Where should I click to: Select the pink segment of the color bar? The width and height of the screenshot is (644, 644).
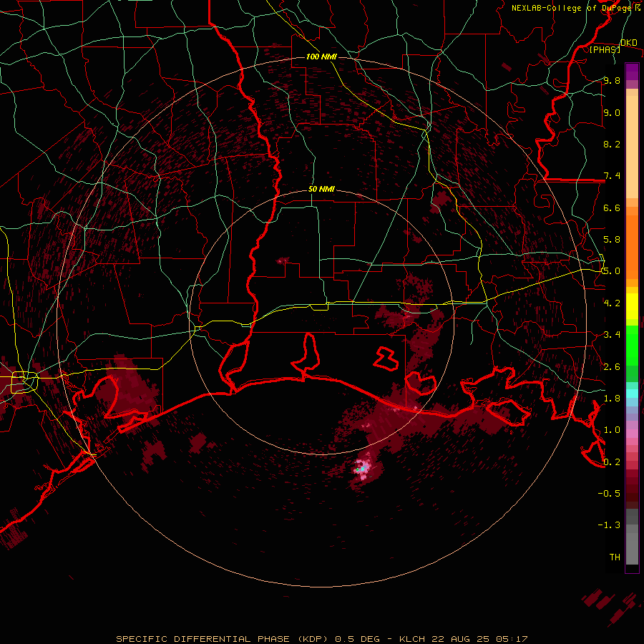click(x=632, y=434)
